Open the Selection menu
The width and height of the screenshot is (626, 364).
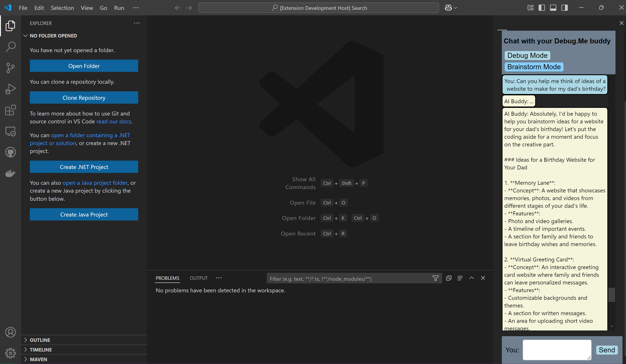pyautogui.click(x=62, y=8)
